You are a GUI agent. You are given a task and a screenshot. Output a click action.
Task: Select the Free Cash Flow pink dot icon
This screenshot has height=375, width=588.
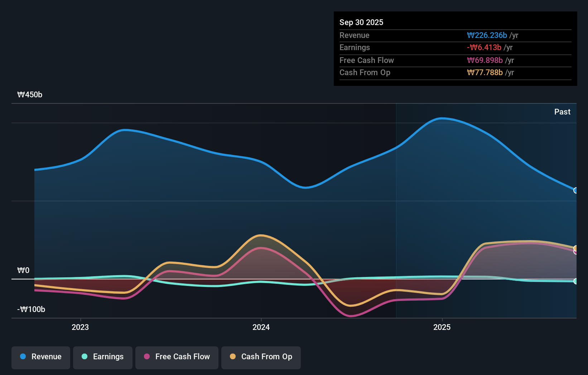(x=146, y=357)
